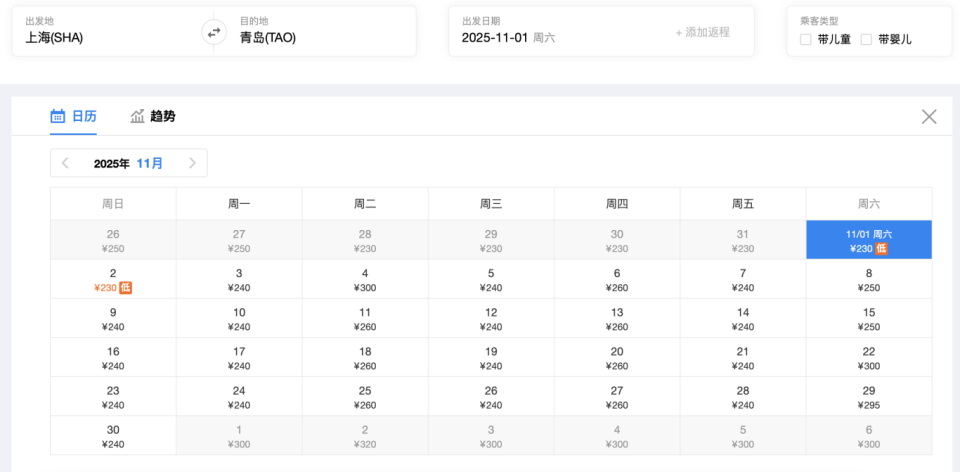The height and width of the screenshot is (472, 960).
Task: Select the highlighted 11/01 周六 date cell
Action: point(869,241)
